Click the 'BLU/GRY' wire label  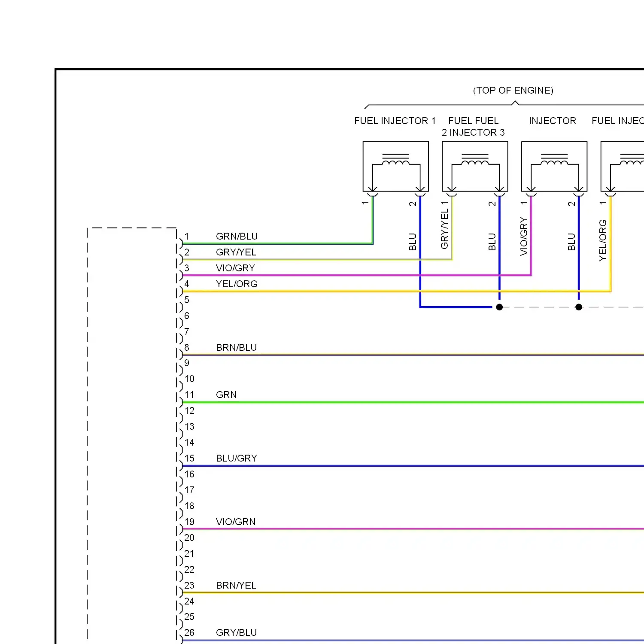click(x=237, y=458)
